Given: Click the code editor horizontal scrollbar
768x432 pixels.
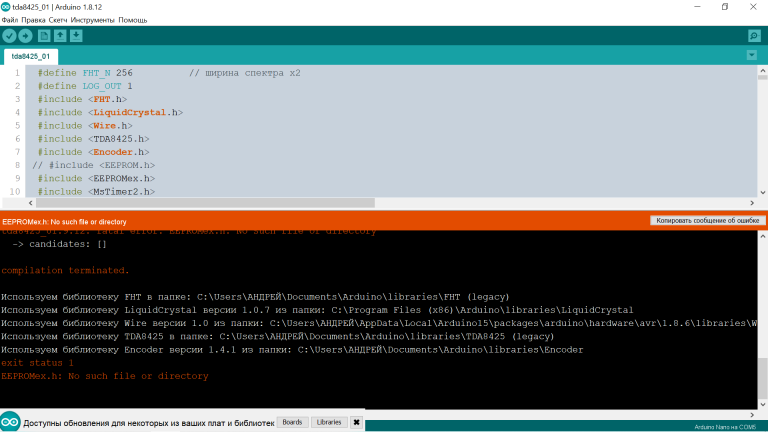Looking at the screenshot, I should coord(200,202).
